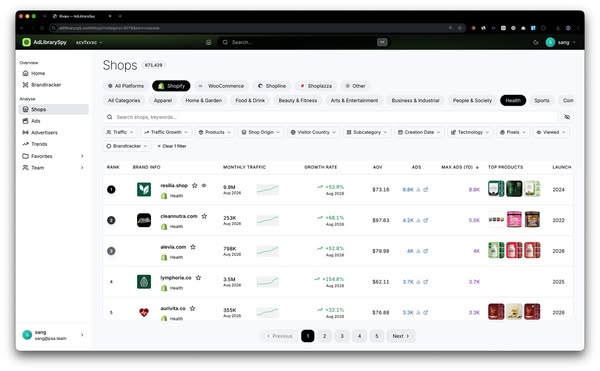The height and width of the screenshot is (371, 600).
Task: Open the Traffic Growth filter dropdown
Action: click(166, 132)
